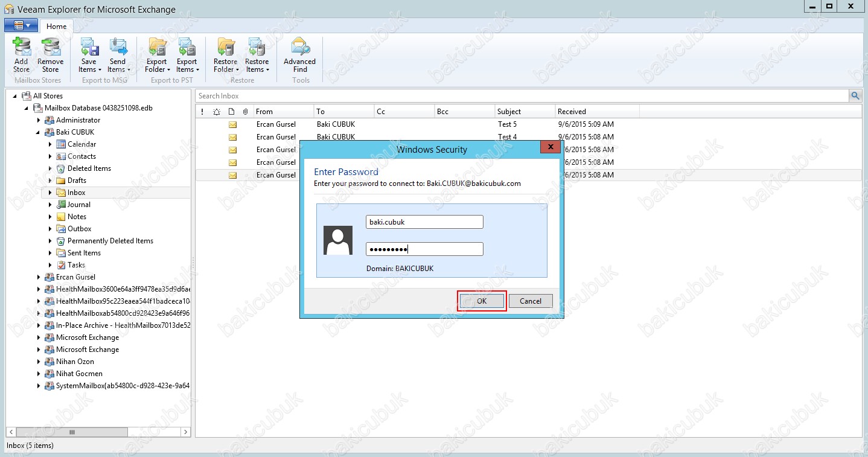Open the Permanently Deleted Items folder
Screen dimensions: 868x457
110,240
